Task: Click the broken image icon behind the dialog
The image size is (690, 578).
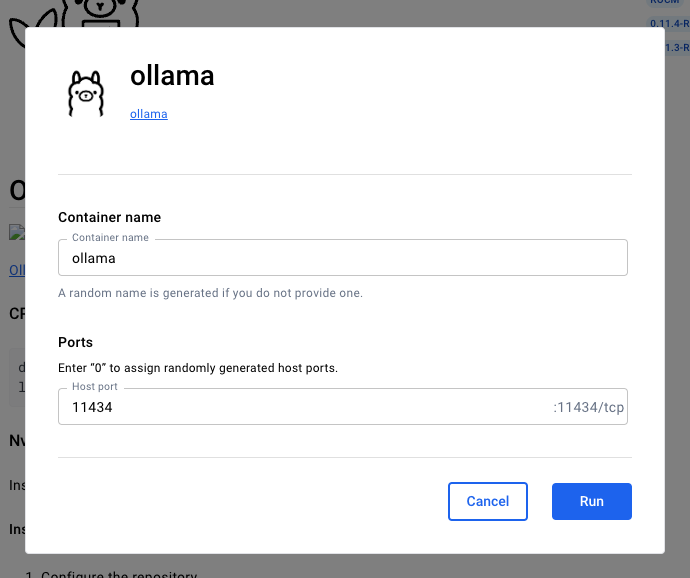Action: pos(15,232)
